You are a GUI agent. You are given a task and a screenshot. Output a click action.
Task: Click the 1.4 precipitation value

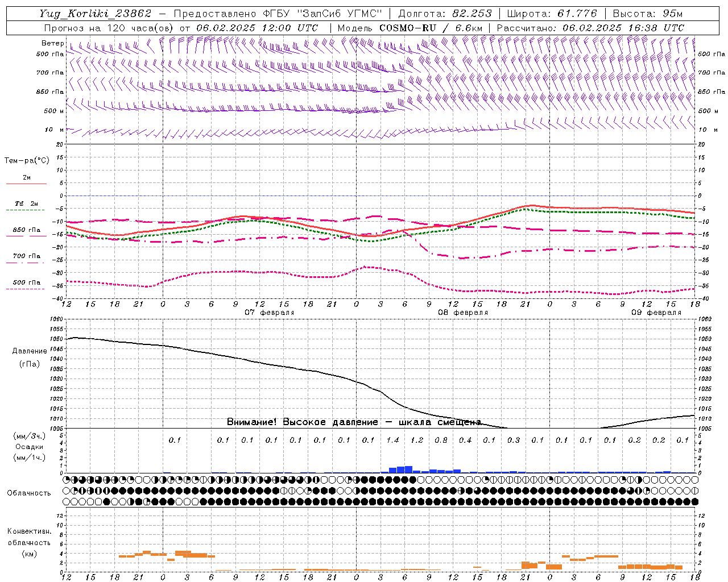(x=392, y=440)
